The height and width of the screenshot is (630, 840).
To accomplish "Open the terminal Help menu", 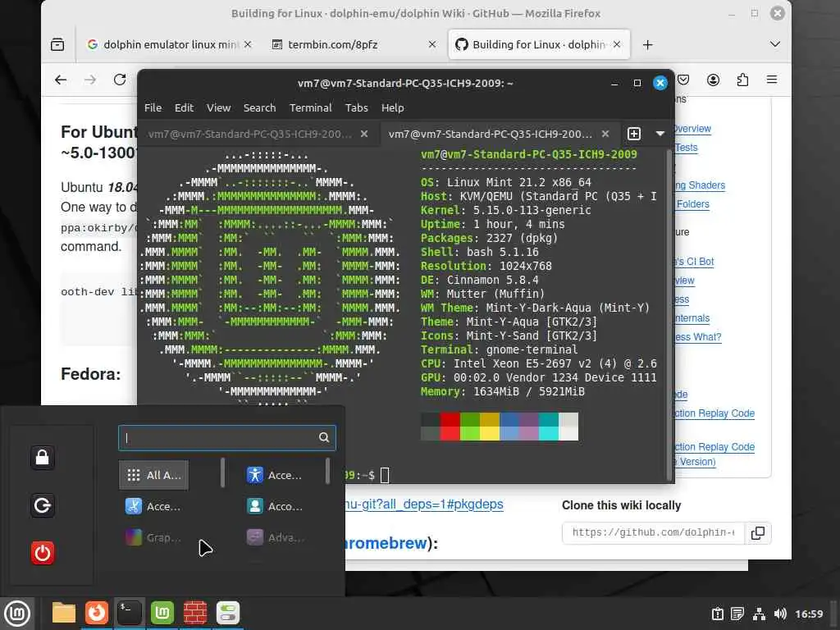I will coord(393,107).
